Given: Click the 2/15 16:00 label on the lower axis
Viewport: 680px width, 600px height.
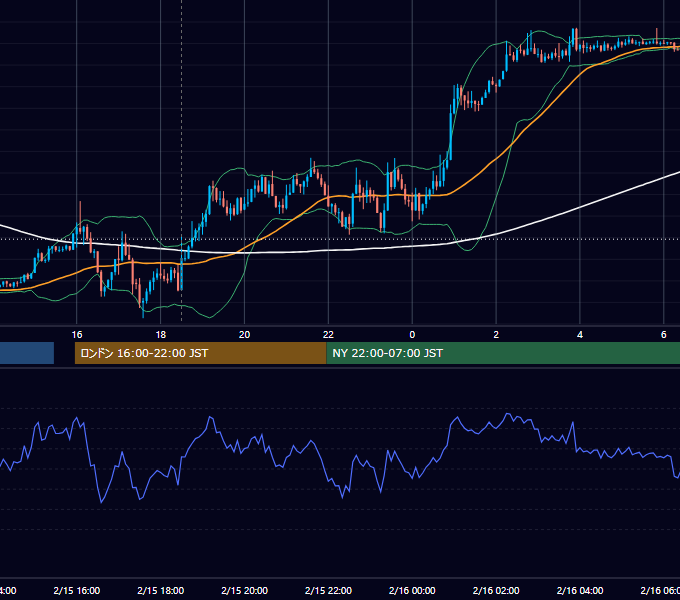Looking at the screenshot, I should coord(77,590).
